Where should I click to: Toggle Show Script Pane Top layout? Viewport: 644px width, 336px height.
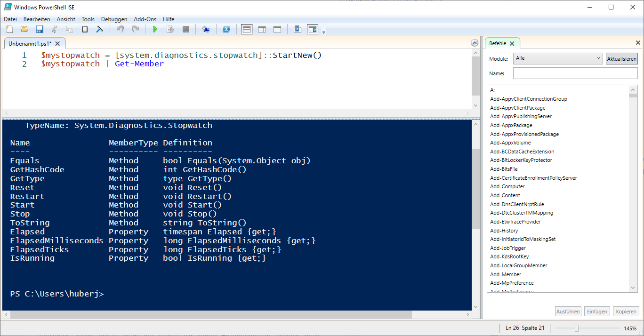click(247, 29)
